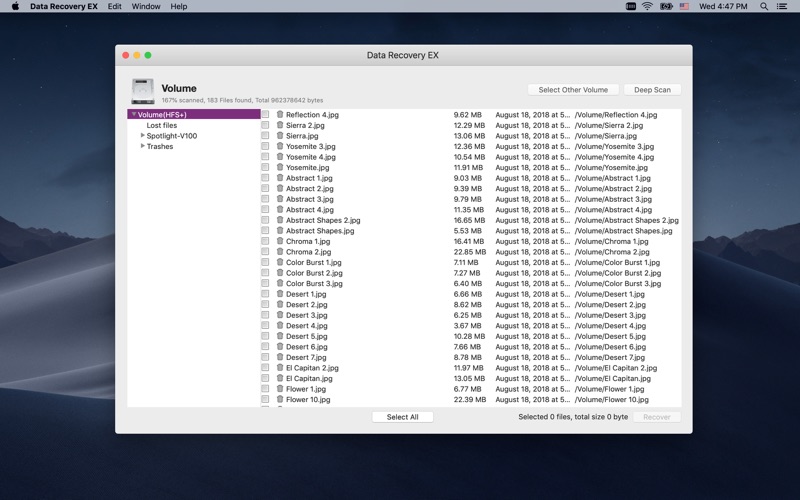Click the trash icon beside Chroma 2.jpg

point(280,252)
